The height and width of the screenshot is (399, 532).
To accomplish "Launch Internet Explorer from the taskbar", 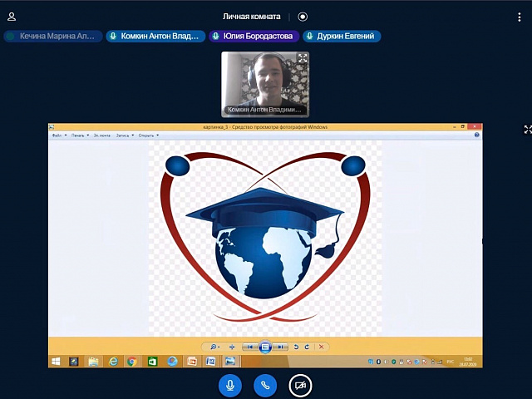I will click(113, 362).
